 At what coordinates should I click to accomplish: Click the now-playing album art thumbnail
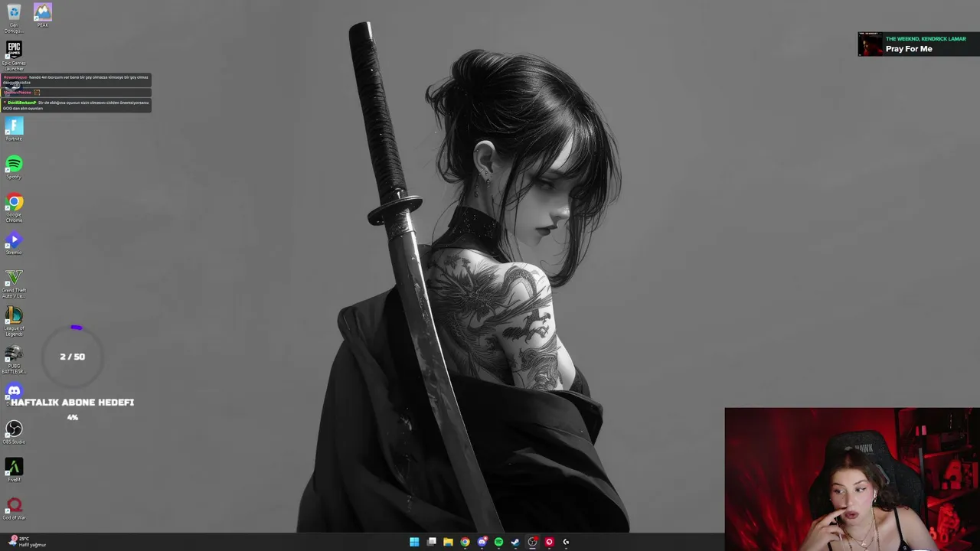point(871,44)
